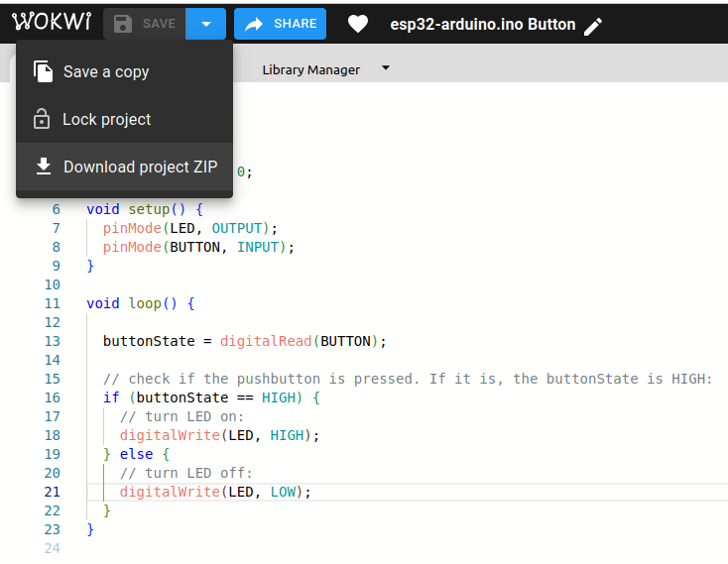The height and width of the screenshot is (564, 728).
Task: Select Lock project in the menu
Action: (x=106, y=119)
